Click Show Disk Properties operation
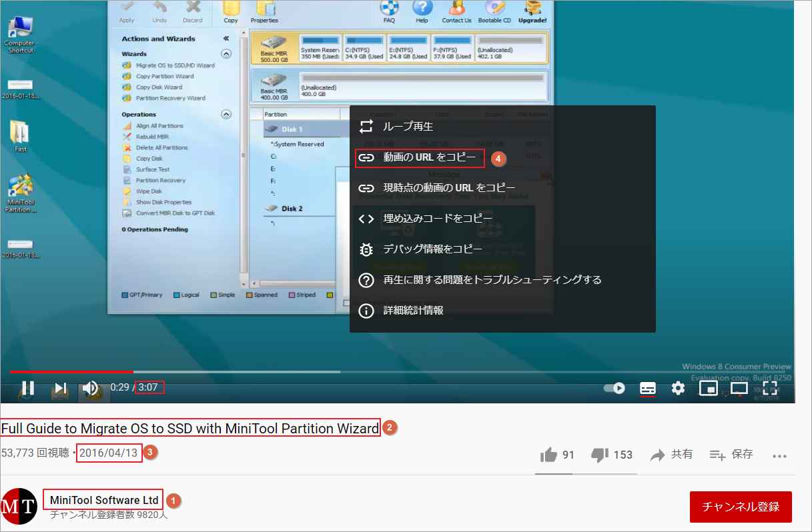 157,202
